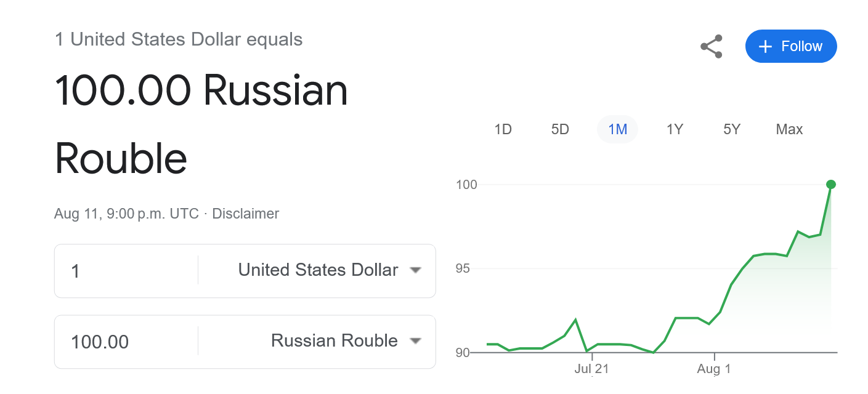This screenshot has width=868, height=394.
Task: Select the 1M chart range
Action: [x=617, y=129]
